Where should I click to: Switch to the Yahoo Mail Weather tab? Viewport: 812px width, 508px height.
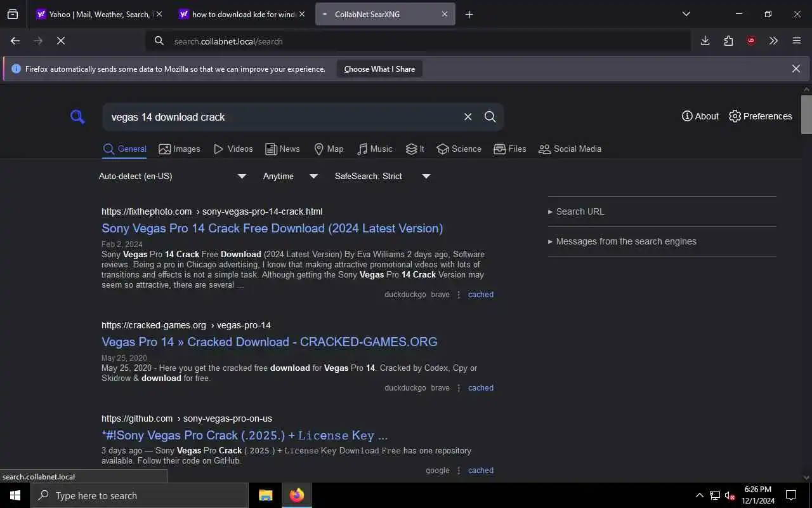tap(99, 14)
